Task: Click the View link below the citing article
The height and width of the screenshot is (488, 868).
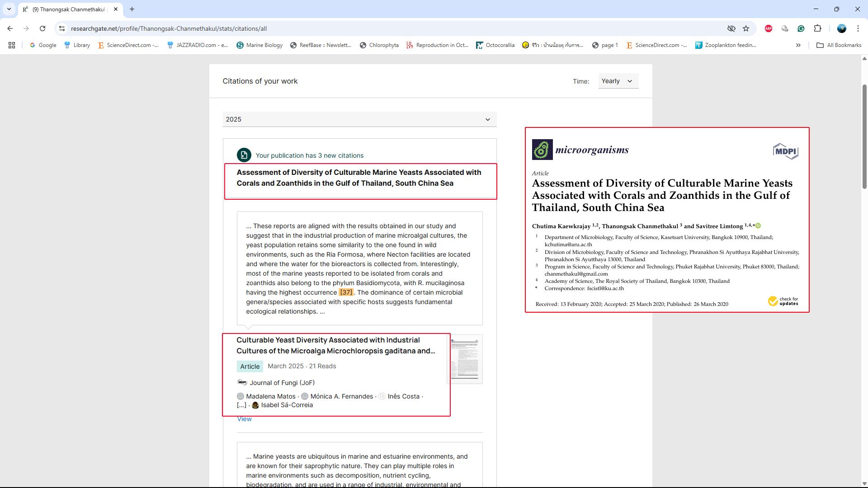Action: [244, 419]
